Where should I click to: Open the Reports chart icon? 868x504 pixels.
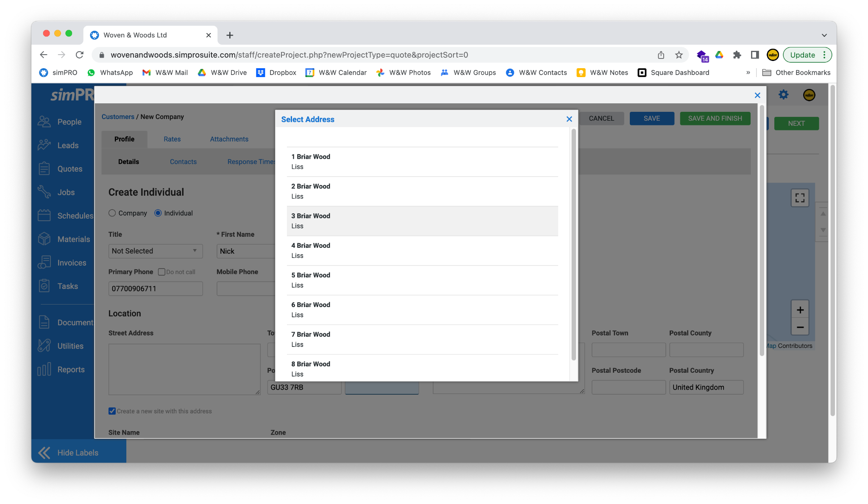pos(44,369)
